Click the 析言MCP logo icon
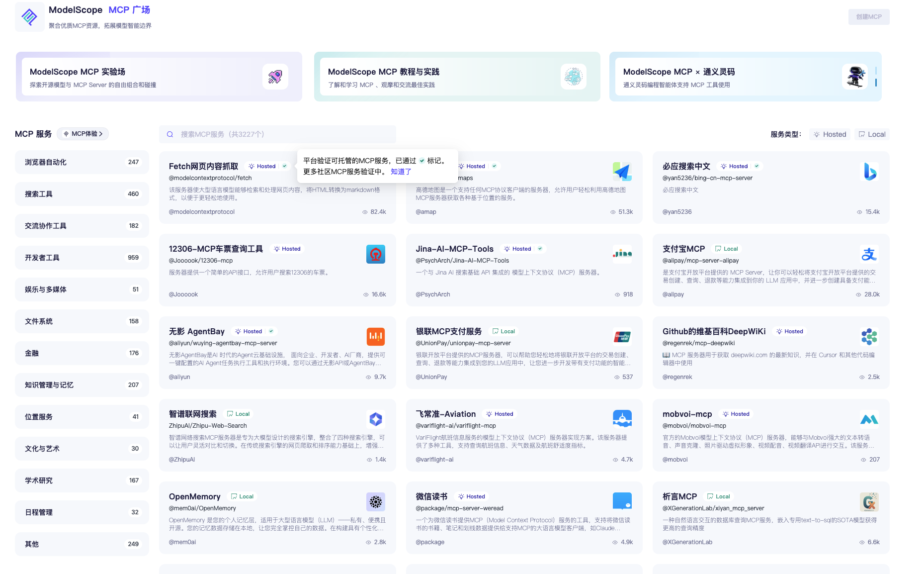 tap(869, 502)
